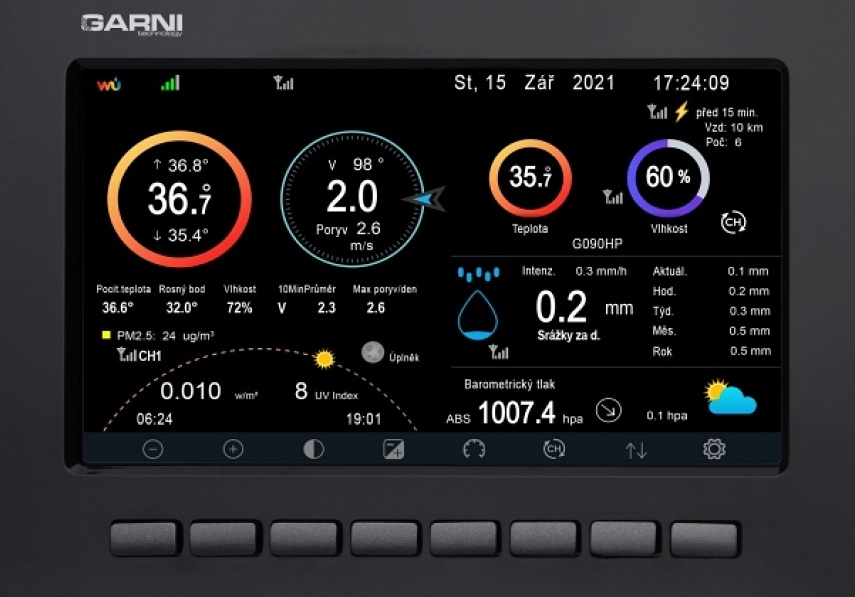Click the full moon icon beside Úplněk

point(372,353)
